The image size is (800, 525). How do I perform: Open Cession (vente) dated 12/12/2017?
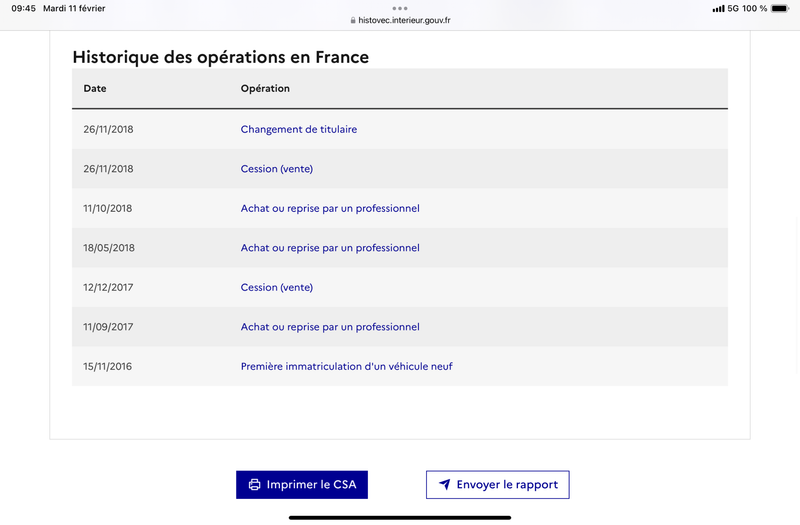277,287
